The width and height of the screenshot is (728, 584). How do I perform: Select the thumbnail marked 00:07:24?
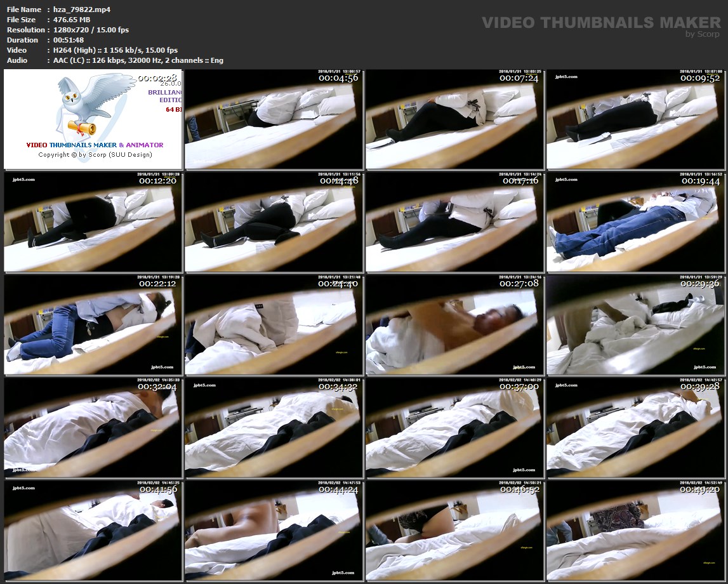coord(454,119)
